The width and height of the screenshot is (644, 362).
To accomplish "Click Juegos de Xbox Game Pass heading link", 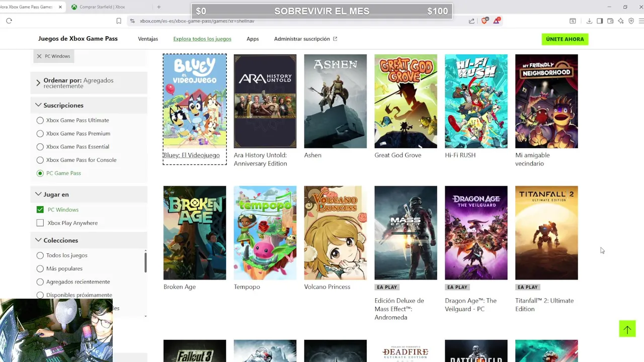I will pyautogui.click(x=78, y=39).
